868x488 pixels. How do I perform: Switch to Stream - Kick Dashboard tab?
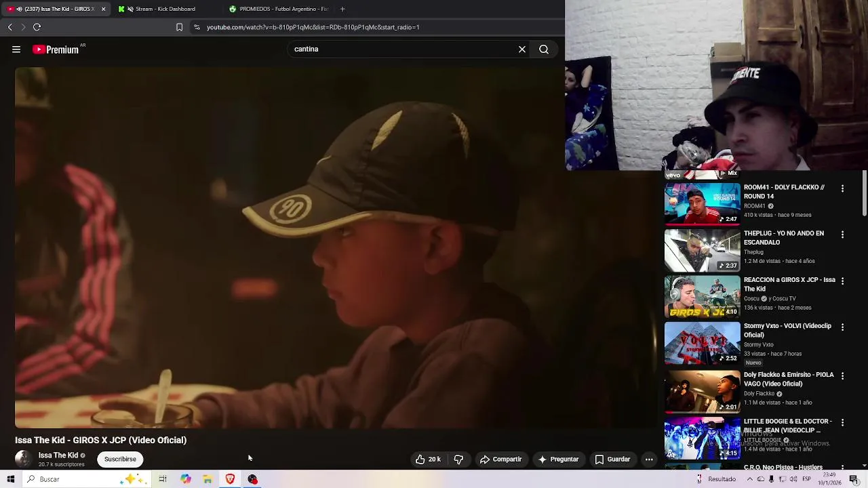(x=165, y=9)
